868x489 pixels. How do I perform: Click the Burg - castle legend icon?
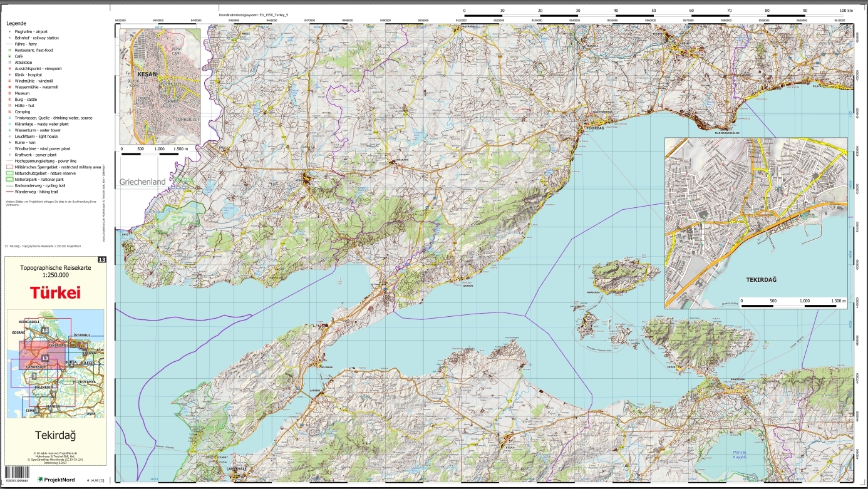(9, 100)
